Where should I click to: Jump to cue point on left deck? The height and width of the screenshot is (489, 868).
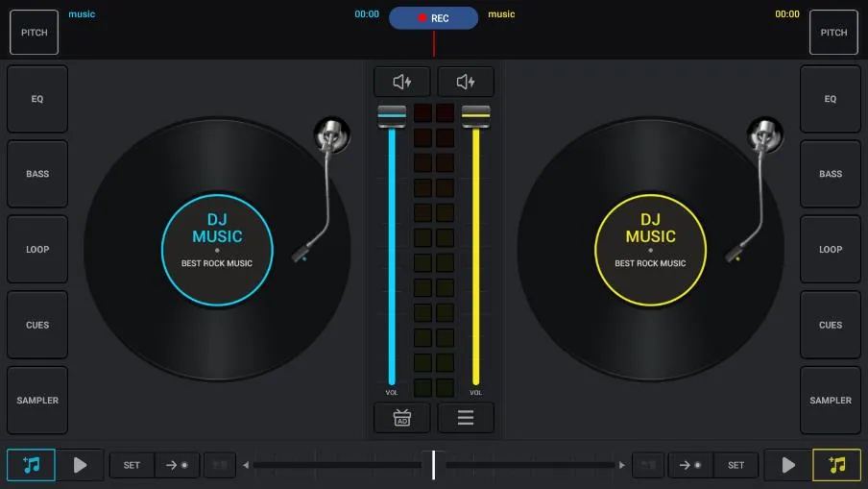tap(177, 465)
